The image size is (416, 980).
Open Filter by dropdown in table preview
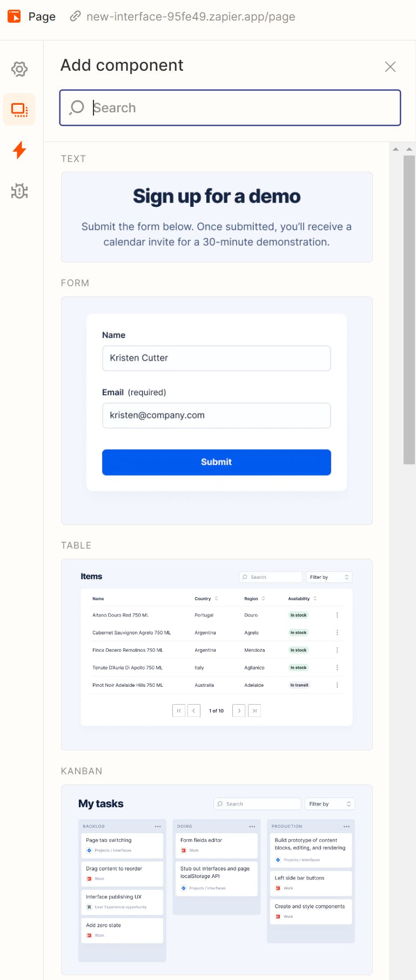coord(329,577)
